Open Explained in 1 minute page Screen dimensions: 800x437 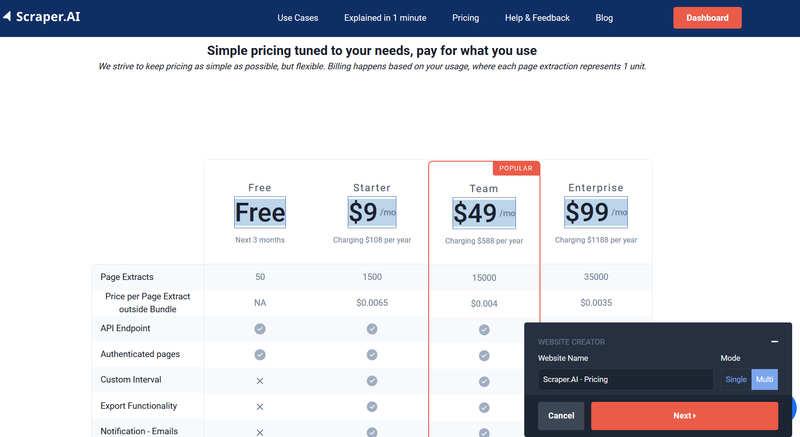tap(385, 18)
